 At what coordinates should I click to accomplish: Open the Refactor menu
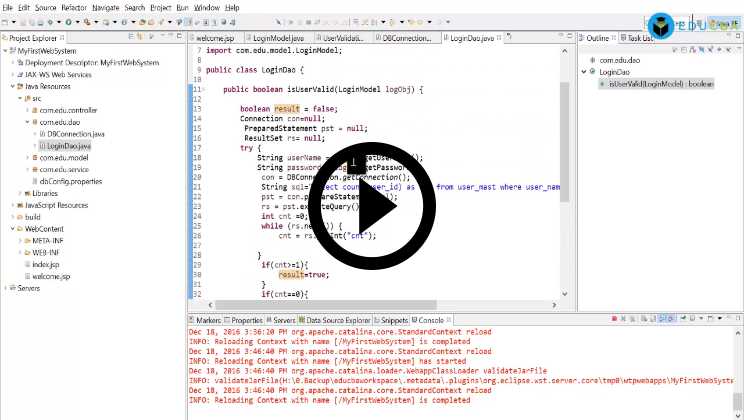[74, 7]
